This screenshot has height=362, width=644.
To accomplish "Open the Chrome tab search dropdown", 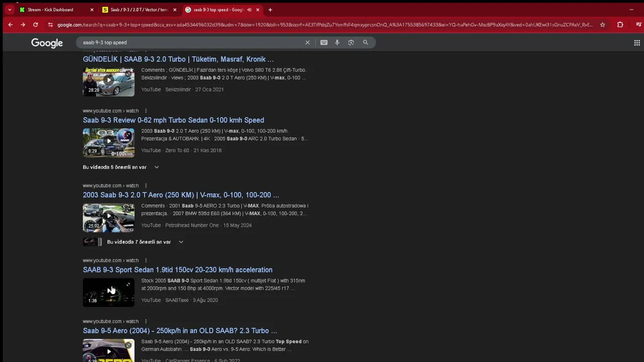I will 10,10.
